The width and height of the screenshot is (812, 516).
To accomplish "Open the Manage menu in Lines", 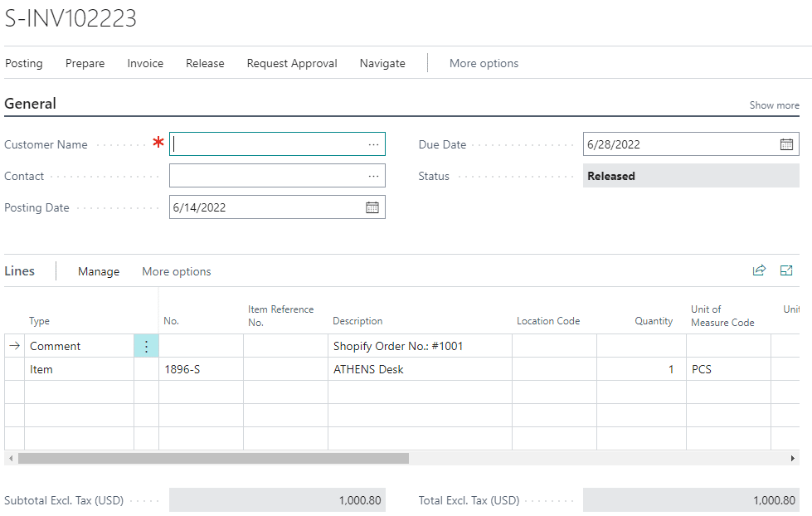I will tap(99, 271).
